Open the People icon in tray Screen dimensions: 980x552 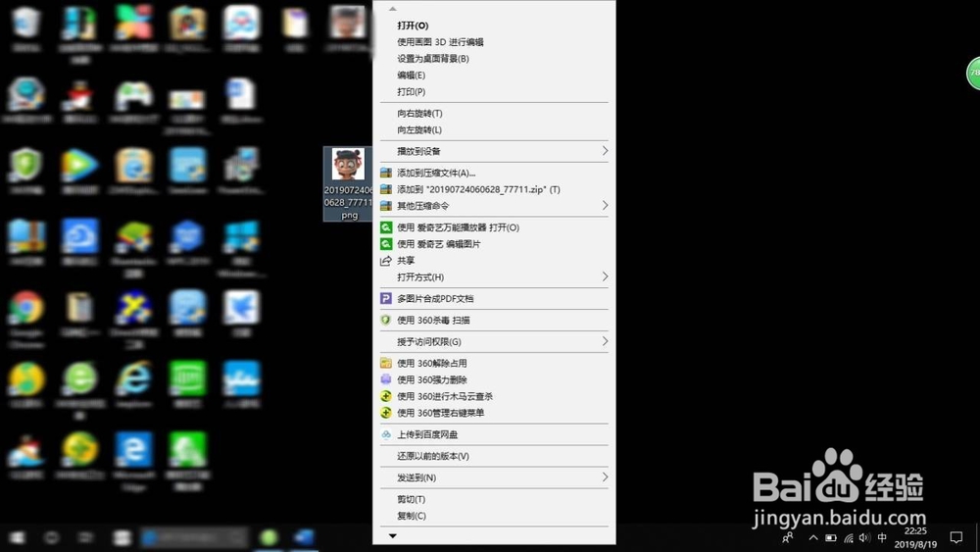point(788,537)
